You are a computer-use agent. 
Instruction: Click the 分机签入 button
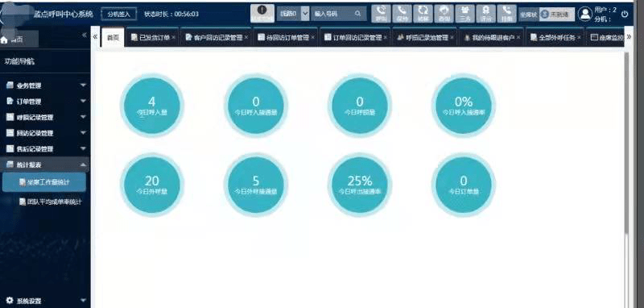point(118,14)
